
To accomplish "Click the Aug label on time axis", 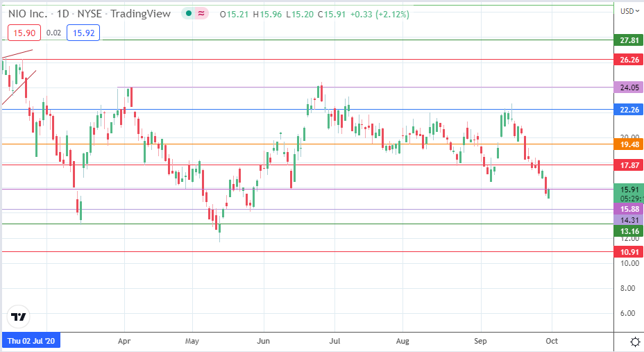I will click(x=402, y=341).
